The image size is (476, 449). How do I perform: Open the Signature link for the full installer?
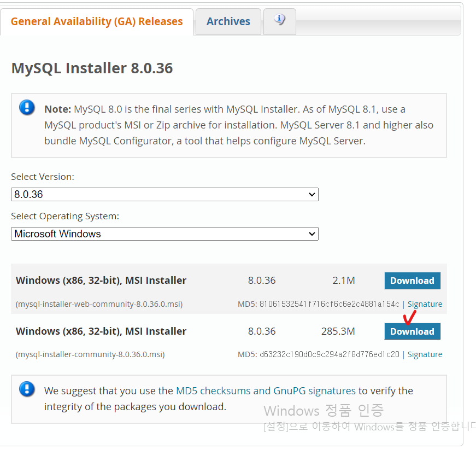pos(425,354)
